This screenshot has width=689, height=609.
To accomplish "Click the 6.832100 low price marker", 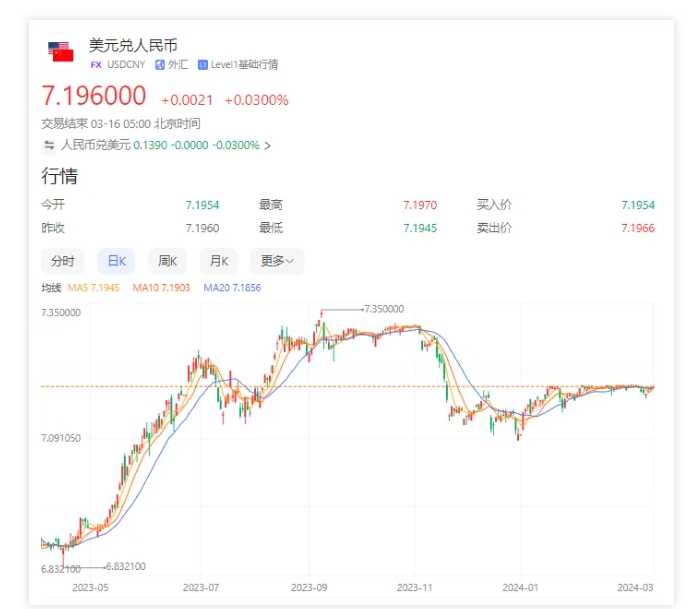I will click(125, 565).
